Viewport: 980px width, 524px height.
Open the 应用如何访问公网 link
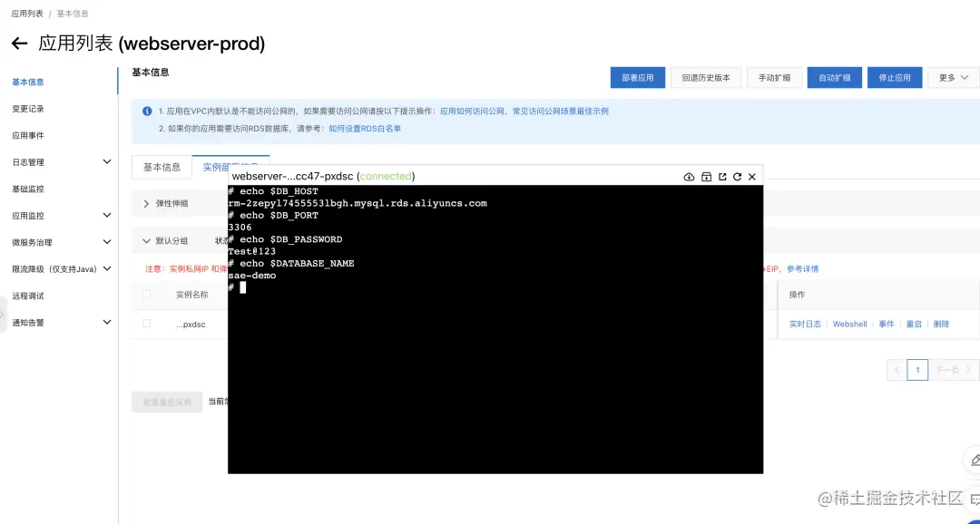[x=472, y=112]
